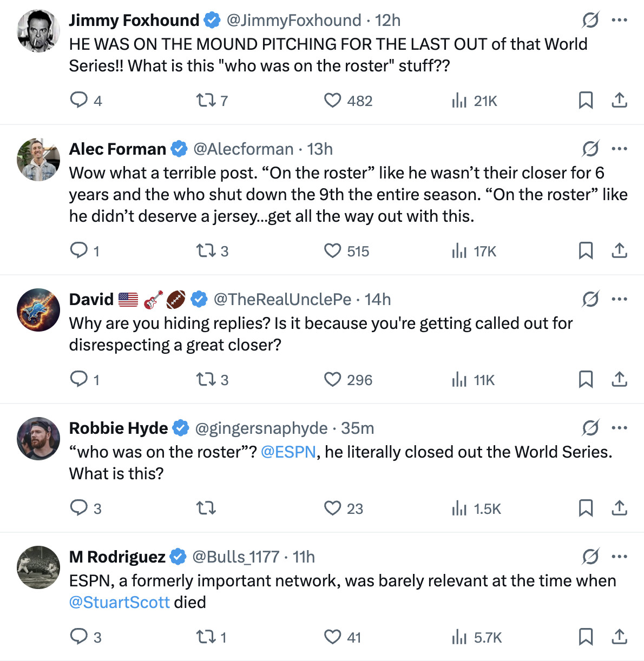The image size is (644, 661).
Task: Bookmark David's tweet
Action: (x=586, y=379)
